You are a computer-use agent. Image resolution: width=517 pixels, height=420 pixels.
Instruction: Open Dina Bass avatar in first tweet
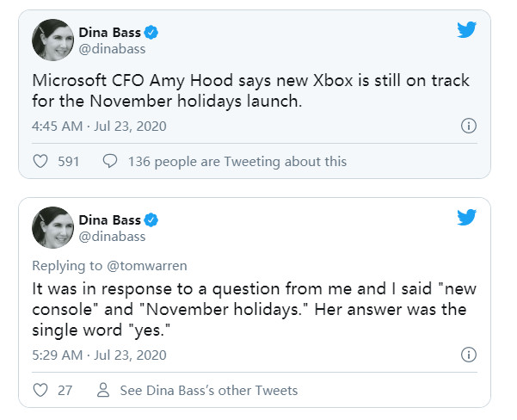click(52, 40)
